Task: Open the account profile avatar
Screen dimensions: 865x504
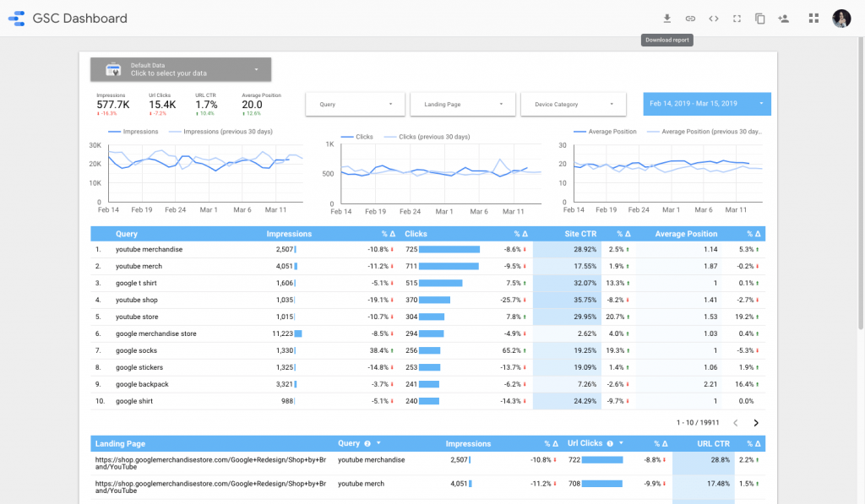Action: pos(841,19)
